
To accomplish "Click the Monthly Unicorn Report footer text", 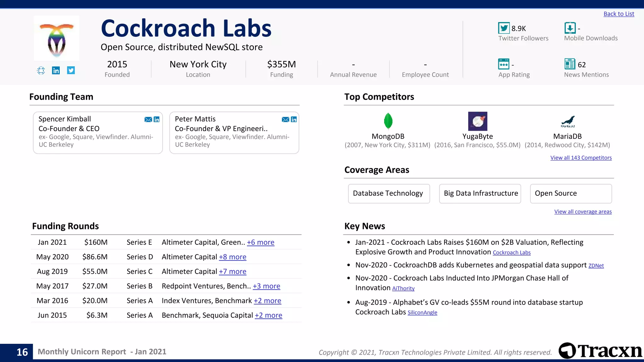I will [x=102, y=352].
